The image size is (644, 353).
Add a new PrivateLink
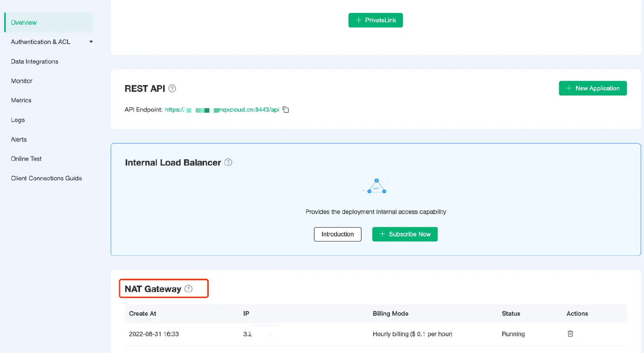(375, 20)
